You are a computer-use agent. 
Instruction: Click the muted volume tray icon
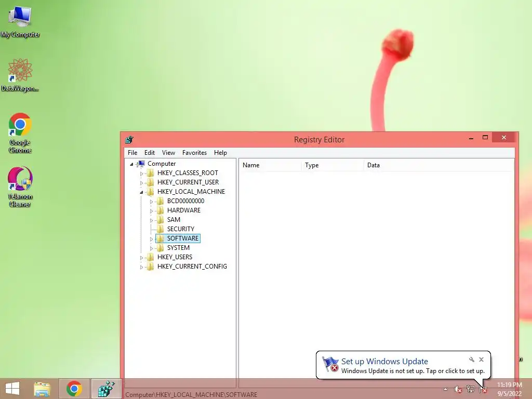coord(458,390)
